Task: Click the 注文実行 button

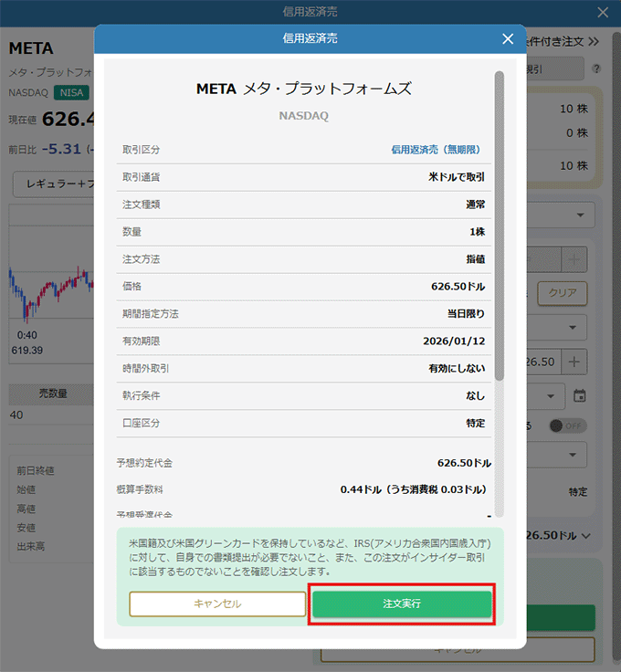Action: point(402,604)
